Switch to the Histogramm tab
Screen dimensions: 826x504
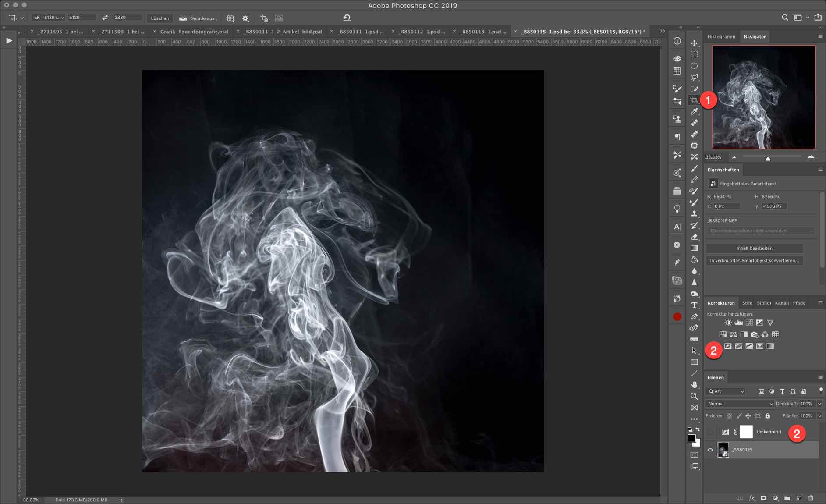pos(721,36)
